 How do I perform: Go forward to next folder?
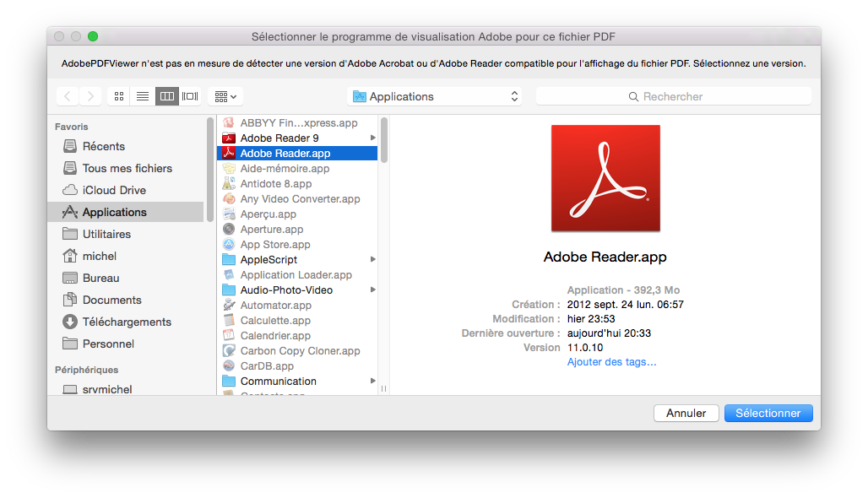pos(90,96)
